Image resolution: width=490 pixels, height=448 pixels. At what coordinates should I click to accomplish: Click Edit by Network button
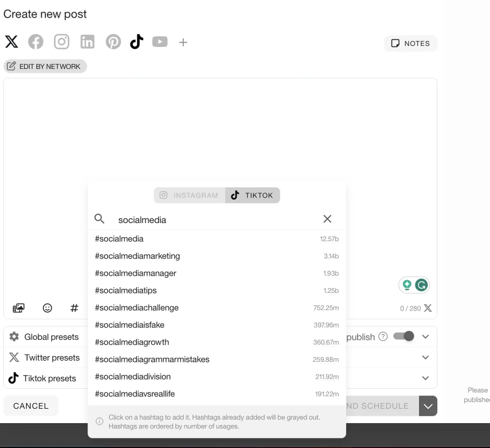point(45,66)
